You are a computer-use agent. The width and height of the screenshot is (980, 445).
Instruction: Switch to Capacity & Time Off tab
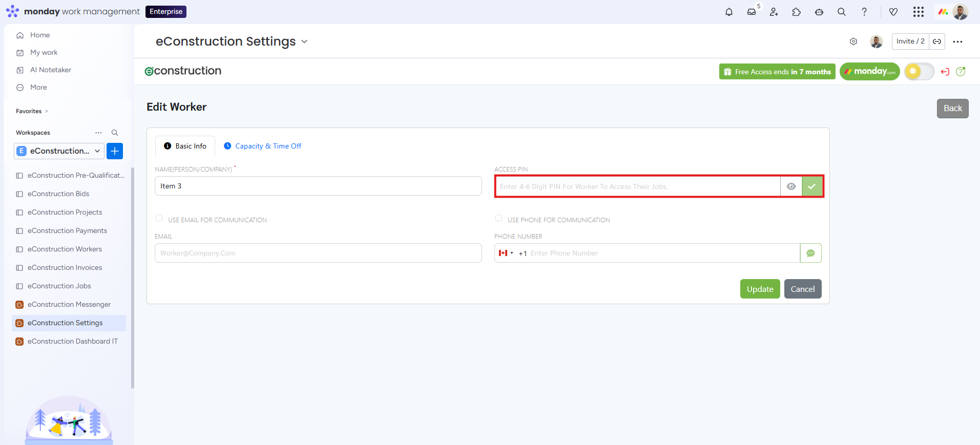tap(263, 146)
